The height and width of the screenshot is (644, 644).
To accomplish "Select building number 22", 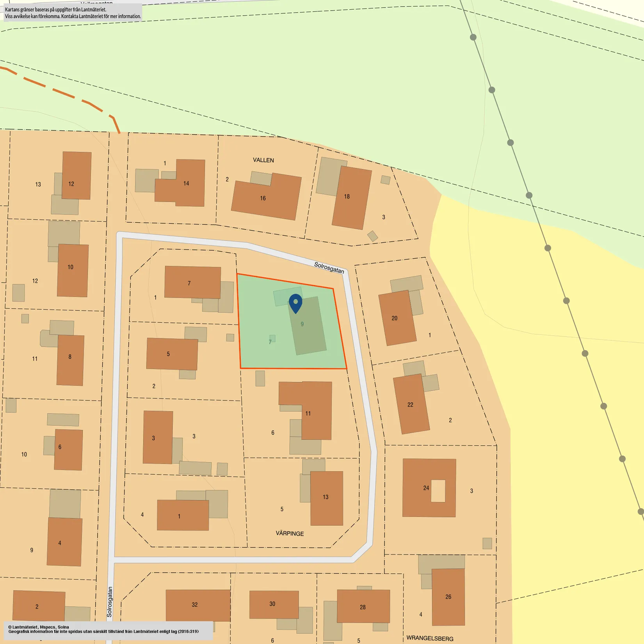I will click(x=411, y=404).
